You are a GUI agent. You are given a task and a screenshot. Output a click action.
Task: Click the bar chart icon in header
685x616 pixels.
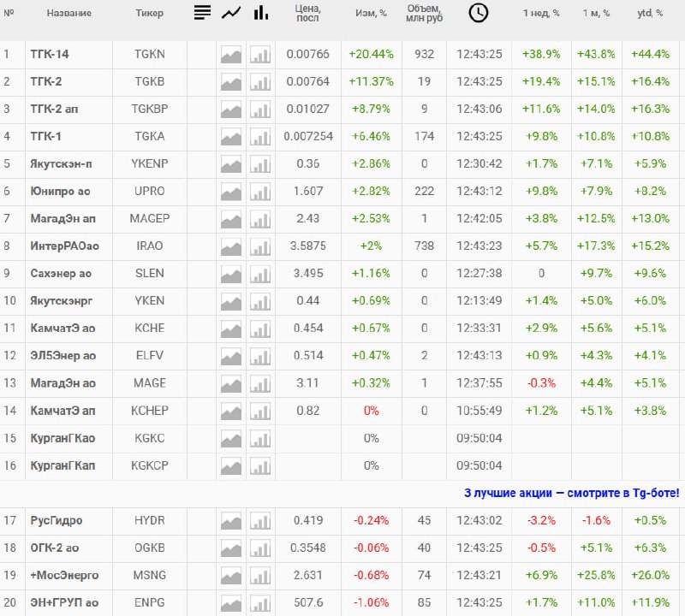(x=260, y=13)
